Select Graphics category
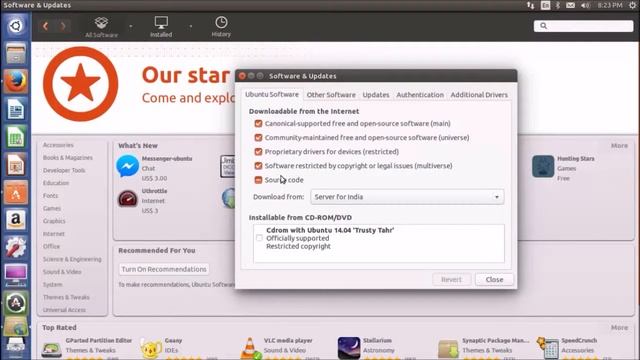 pyautogui.click(x=54, y=221)
